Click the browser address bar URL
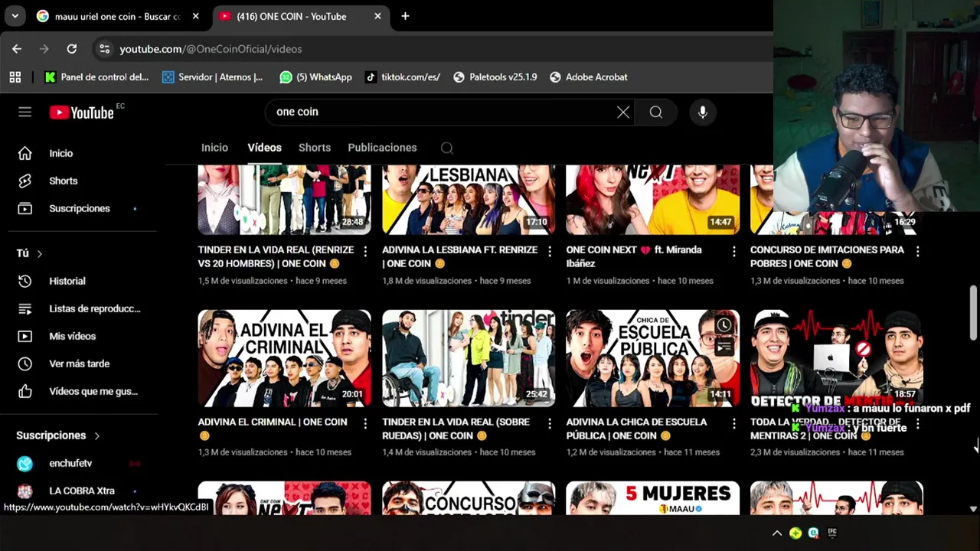Screen dimensions: 980x551 [211, 49]
